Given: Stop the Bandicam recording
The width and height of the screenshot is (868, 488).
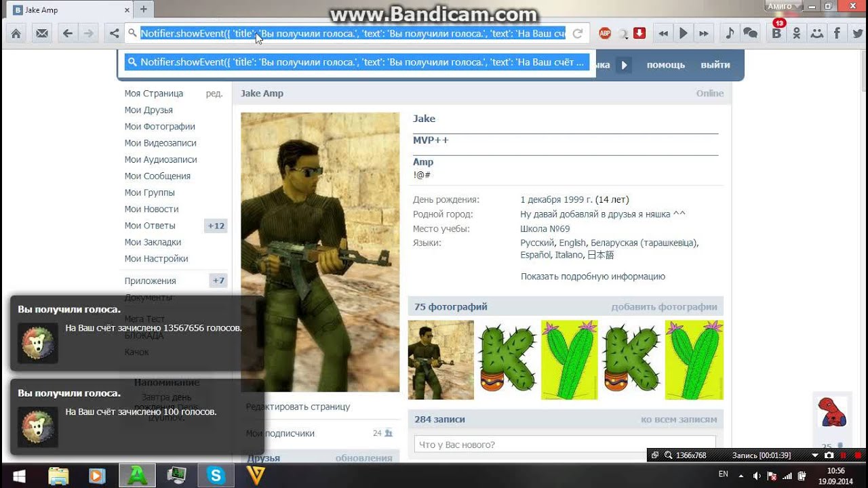Looking at the screenshot, I should (857, 455).
